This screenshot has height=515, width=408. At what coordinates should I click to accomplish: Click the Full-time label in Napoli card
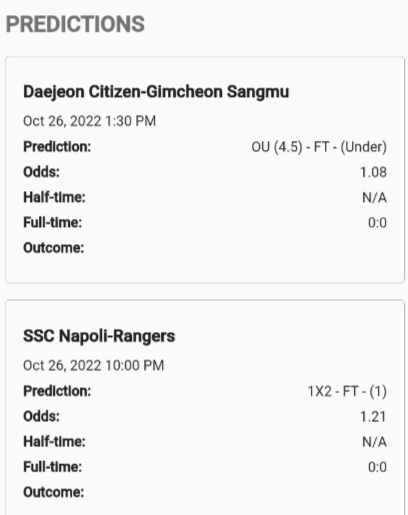[x=52, y=467]
